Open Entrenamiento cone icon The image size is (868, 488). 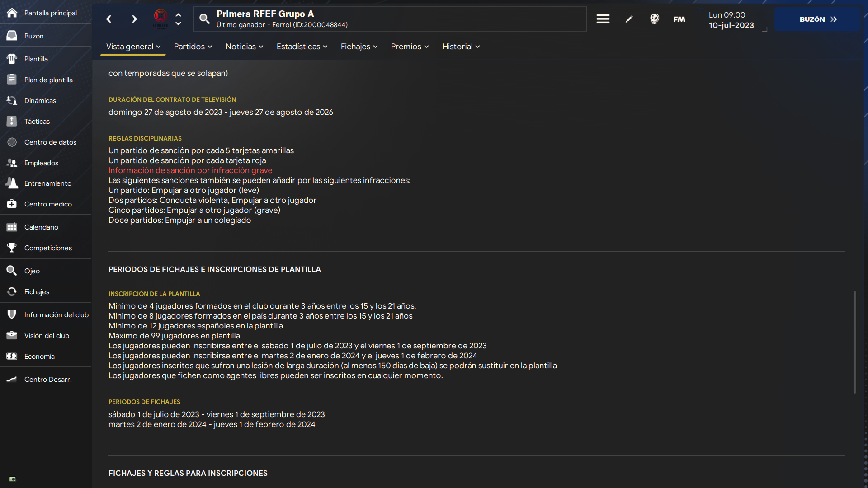pos(12,183)
